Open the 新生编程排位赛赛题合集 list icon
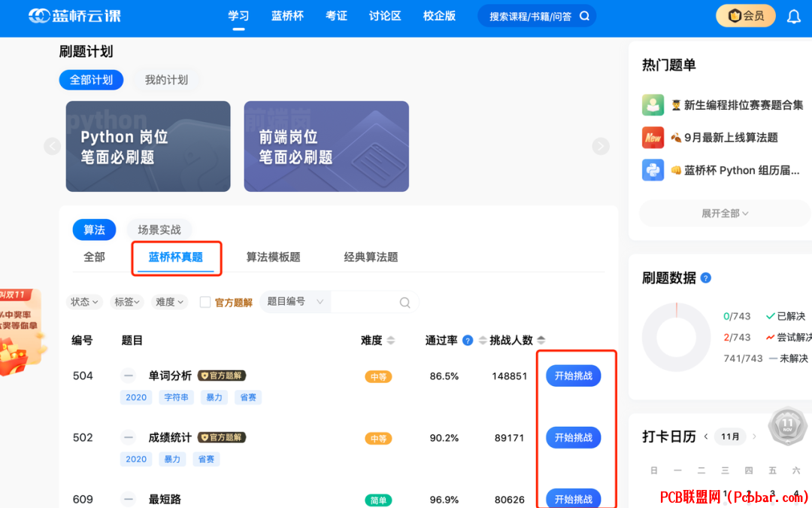812x508 pixels. 653,105
